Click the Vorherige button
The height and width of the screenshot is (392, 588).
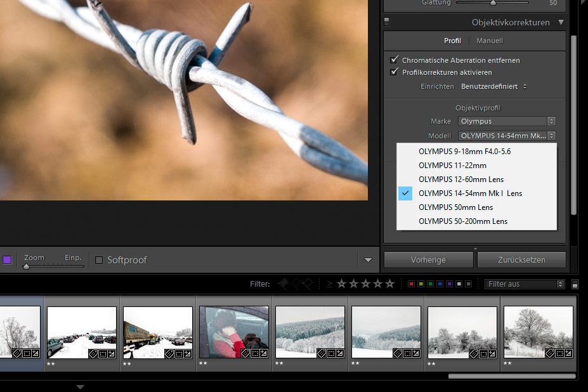[x=428, y=260]
